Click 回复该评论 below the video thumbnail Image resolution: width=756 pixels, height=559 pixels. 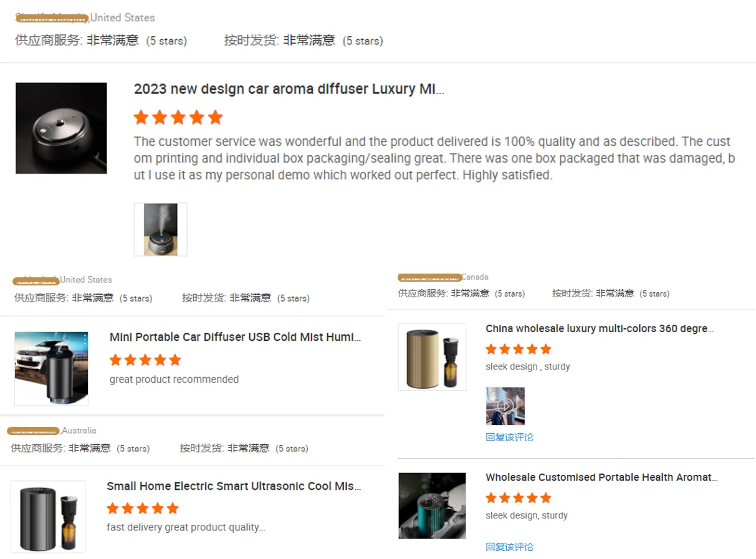point(510,437)
